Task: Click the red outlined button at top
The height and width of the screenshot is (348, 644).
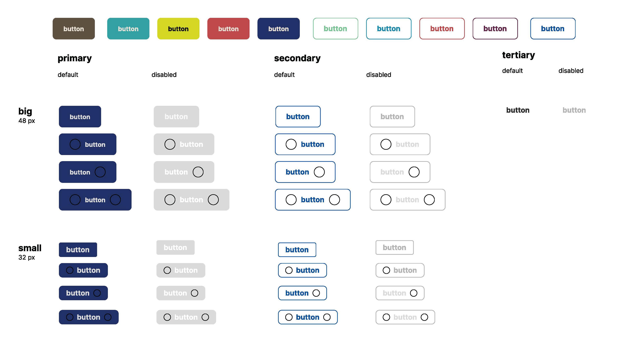Action: pyautogui.click(x=442, y=29)
